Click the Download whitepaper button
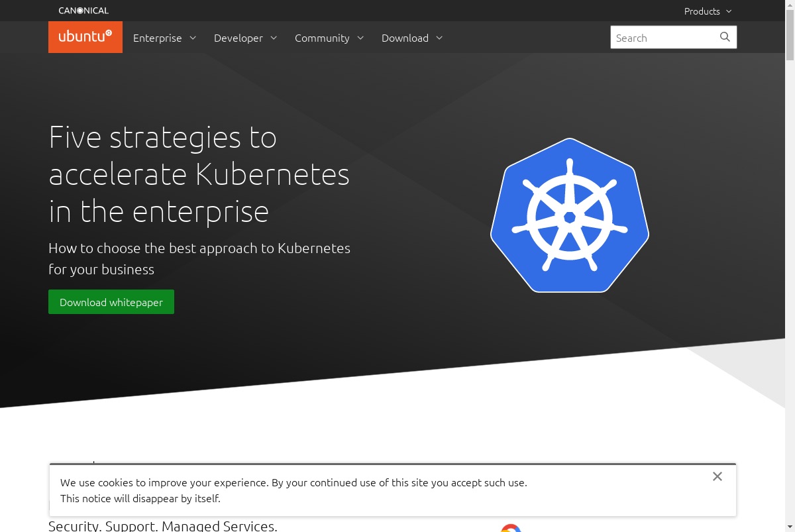 [x=111, y=302]
